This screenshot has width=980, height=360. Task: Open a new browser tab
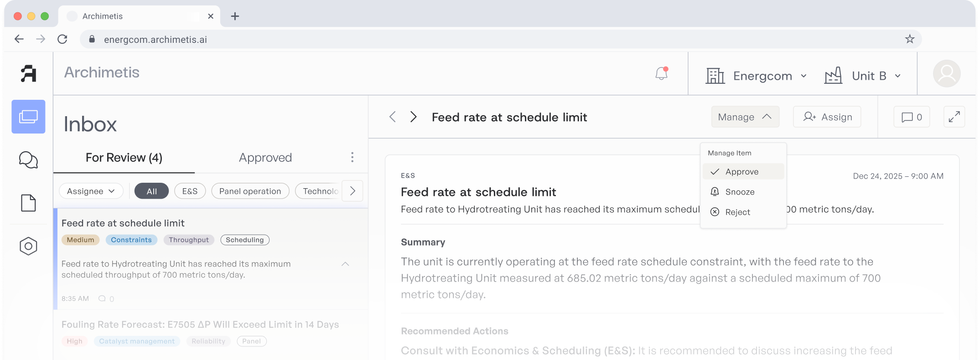point(235,16)
